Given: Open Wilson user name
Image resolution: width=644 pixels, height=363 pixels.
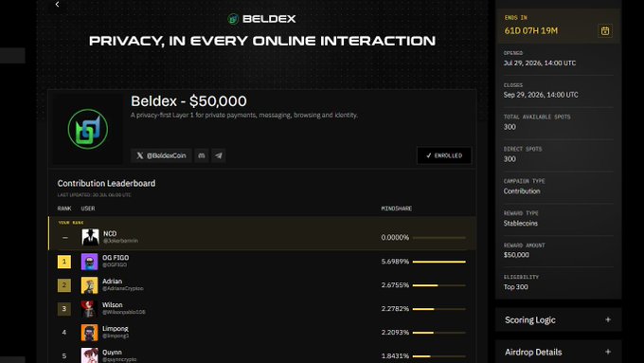Looking at the screenshot, I should click(x=112, y=305).
